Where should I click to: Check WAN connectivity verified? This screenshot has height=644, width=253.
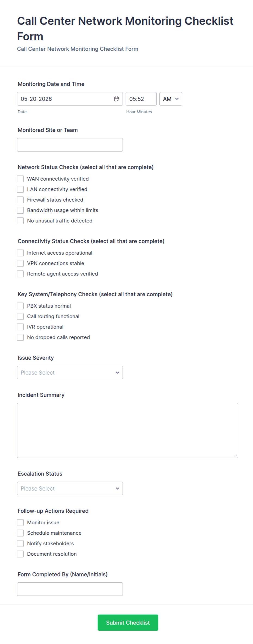(20, 179)
